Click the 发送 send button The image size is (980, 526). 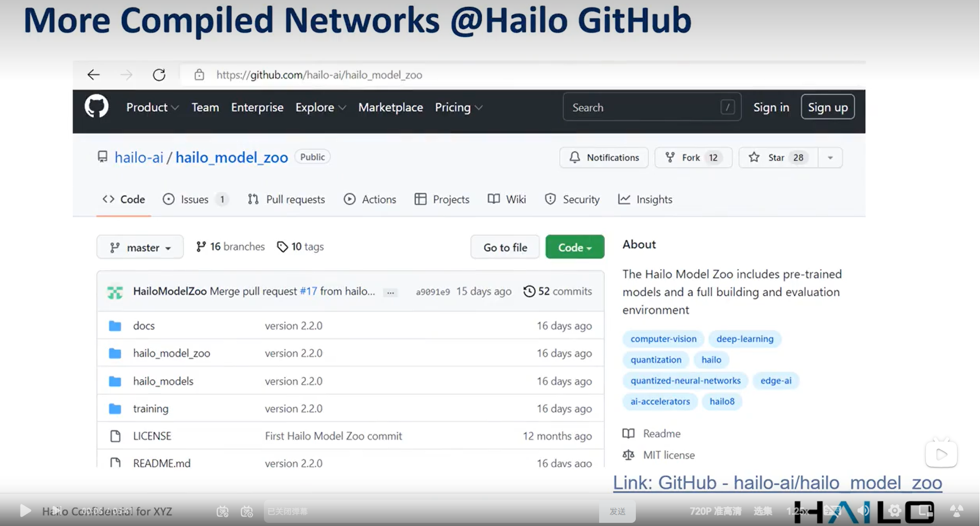pos(617,511)
